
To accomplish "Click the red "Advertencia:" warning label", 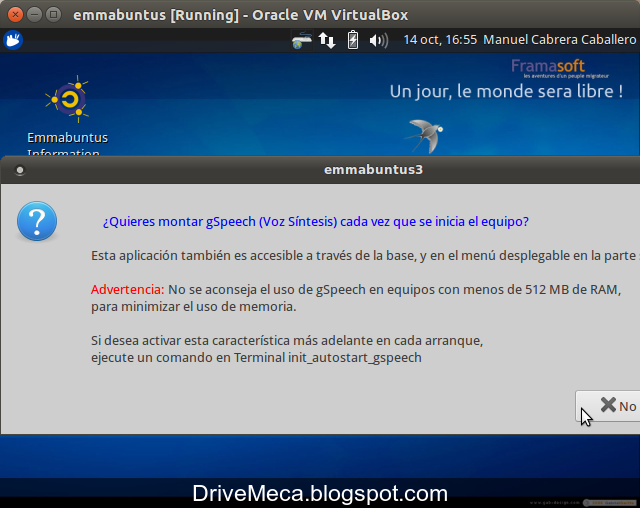I will pos(127,290).
